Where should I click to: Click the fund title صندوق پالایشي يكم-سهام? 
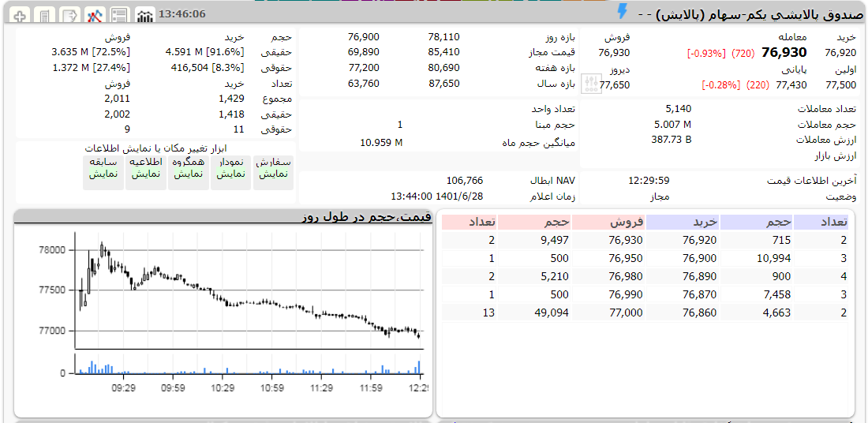coord(761,14)
